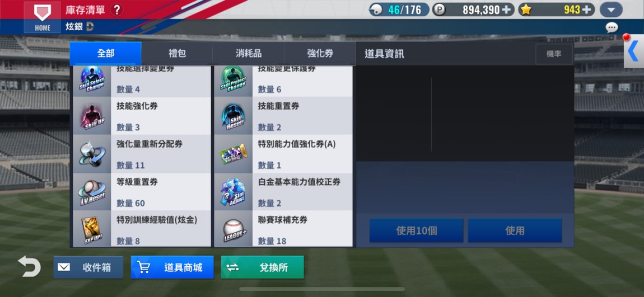Tap the HOME base icon

pyautogui.click(x=43, y=17)
